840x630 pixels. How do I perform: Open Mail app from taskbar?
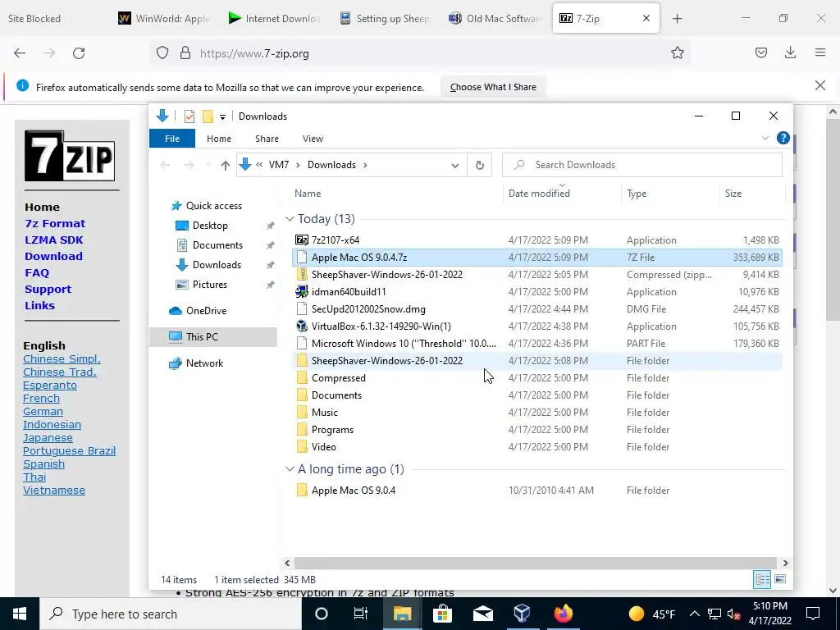tap(482, 614)
